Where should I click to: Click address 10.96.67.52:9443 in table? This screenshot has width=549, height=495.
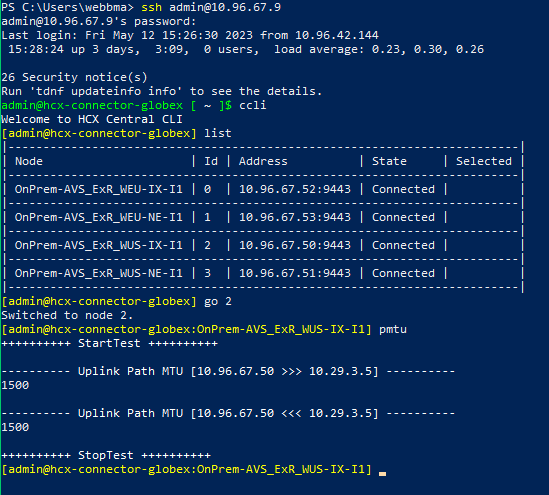295,189
